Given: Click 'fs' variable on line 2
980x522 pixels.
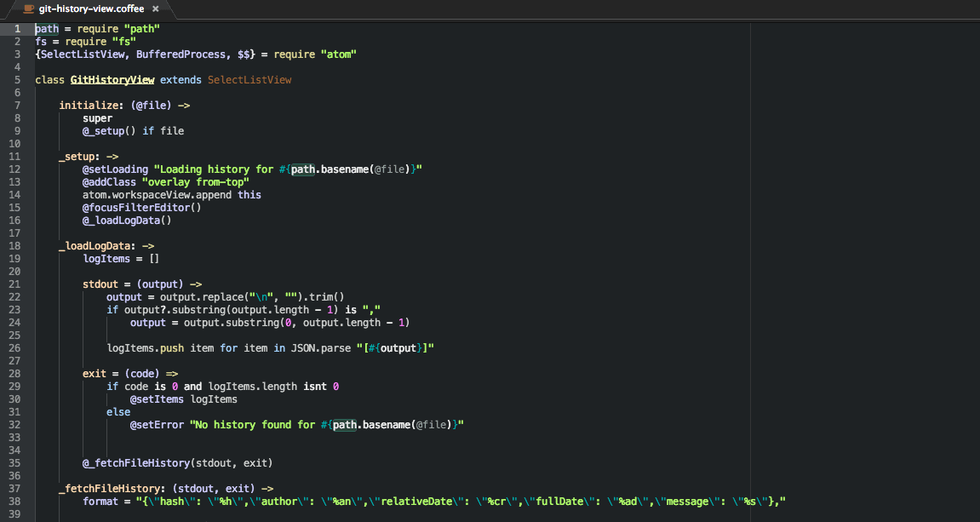Looking at the screenshot, I should pos(41,42).
